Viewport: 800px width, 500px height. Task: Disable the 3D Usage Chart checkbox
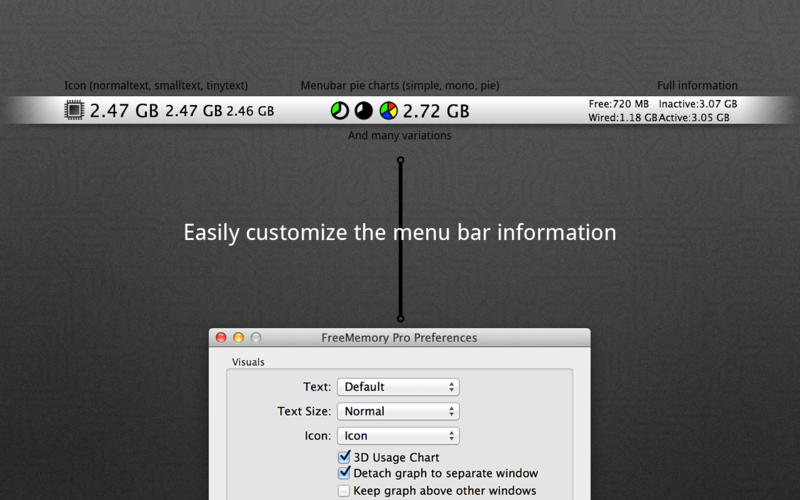345,457
